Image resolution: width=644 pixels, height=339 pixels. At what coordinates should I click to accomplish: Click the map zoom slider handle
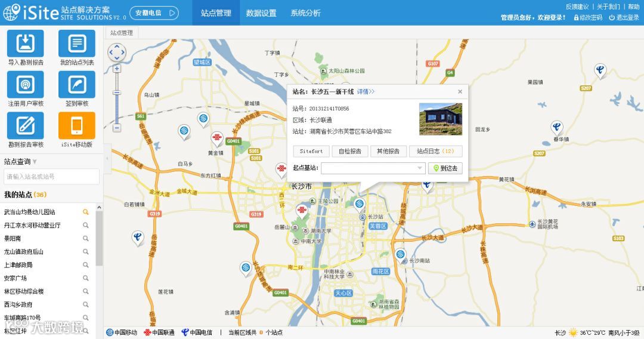(117, 93)
